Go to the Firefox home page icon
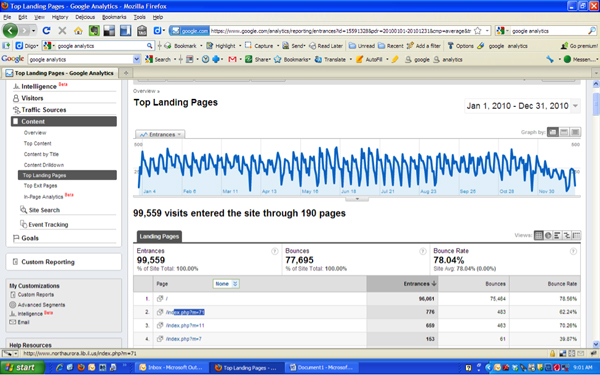The height and width of the screenshot is (375, 600). [78, 31]
